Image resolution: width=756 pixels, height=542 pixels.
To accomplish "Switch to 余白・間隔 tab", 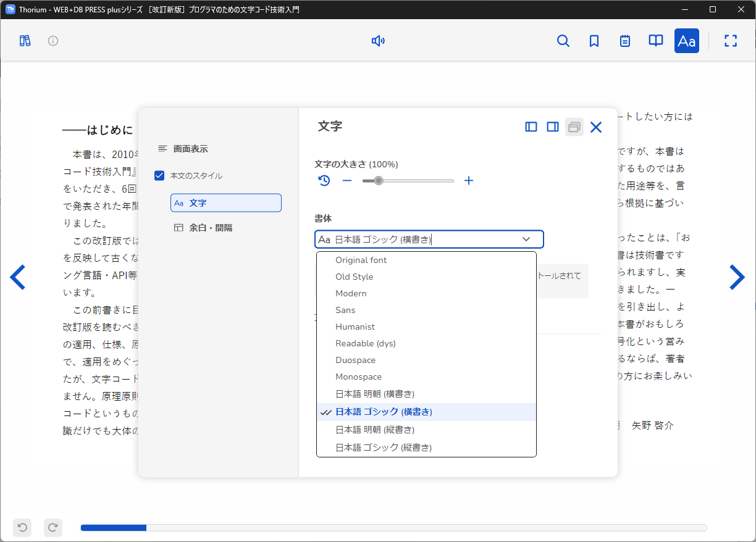I will (210, 228).
